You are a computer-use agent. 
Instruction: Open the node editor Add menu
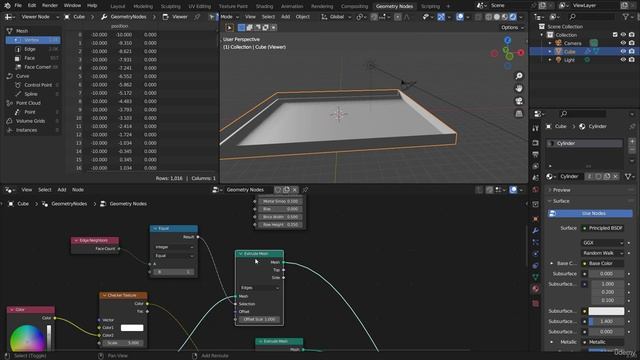point(62,190)
